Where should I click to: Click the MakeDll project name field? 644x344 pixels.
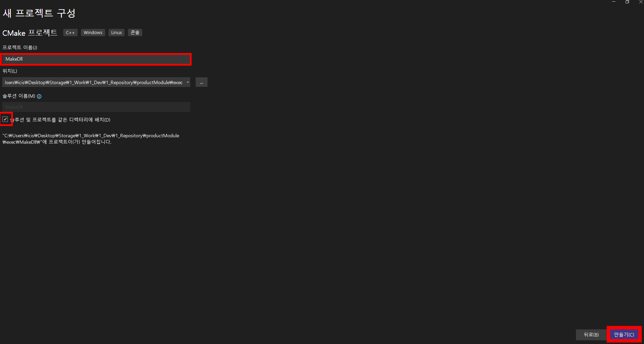tap(96, 59)
